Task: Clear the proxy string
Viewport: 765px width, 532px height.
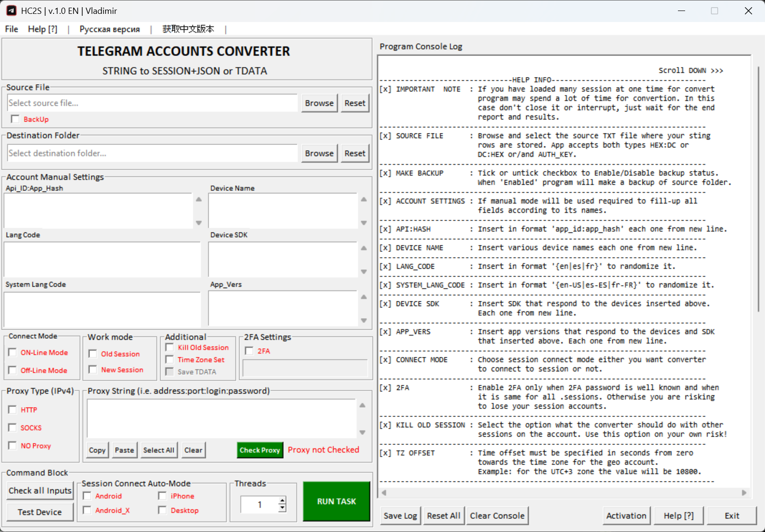Action: click(193, 450)
